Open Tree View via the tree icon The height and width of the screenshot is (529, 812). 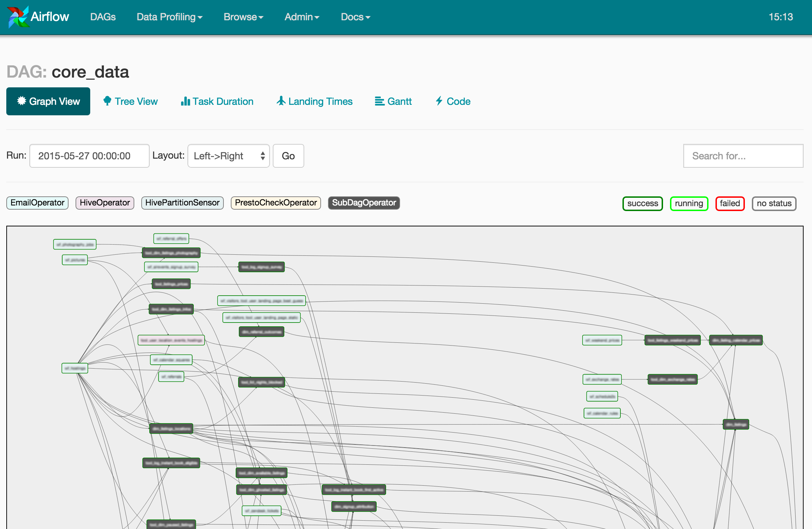(107, 101)
